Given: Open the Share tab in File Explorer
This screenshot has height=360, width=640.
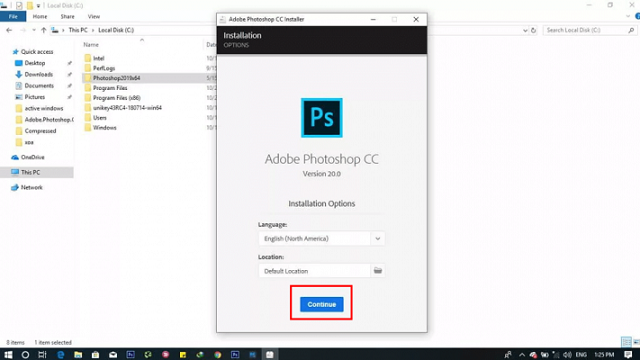Looking at the screenshot, I should (67, 17).
